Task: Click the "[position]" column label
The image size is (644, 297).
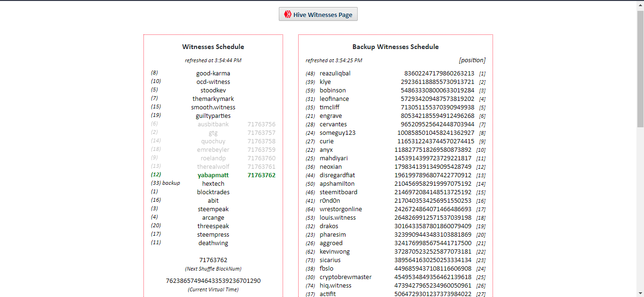Action: tap(472, 60)
